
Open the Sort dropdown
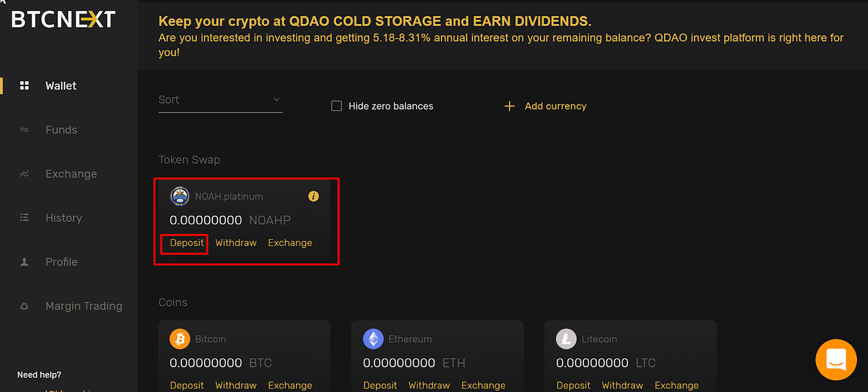(220, 99)
